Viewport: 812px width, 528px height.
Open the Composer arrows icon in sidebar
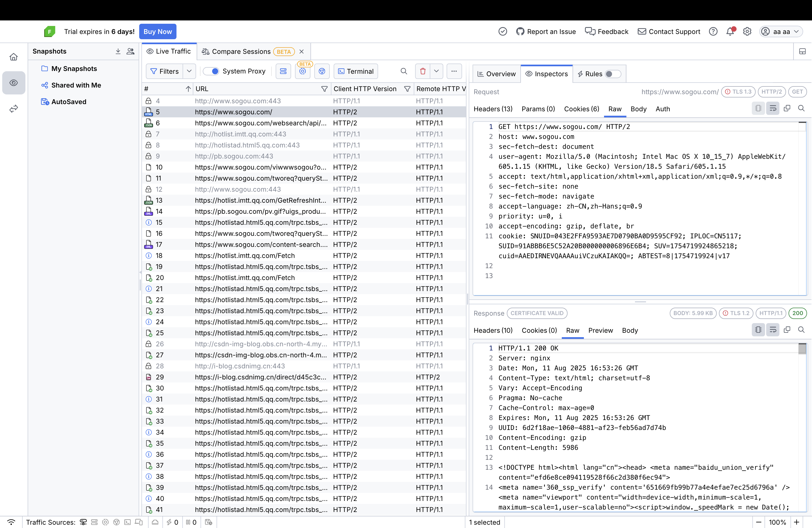click(x=14, y=109)
